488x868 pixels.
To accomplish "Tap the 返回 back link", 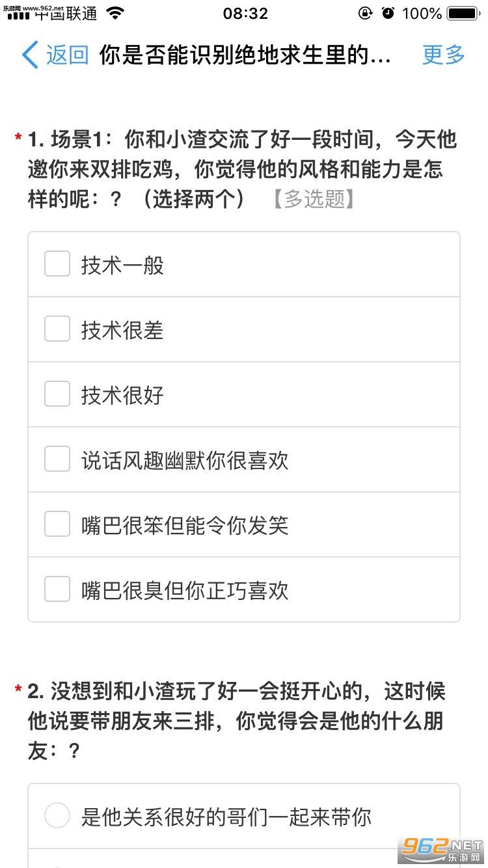I will (x=67, y=55).
